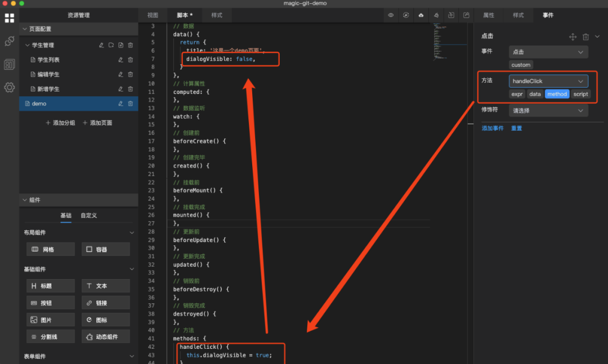Delete the 学生管理 group
The image size is (608, 364).
pos(131,45)
